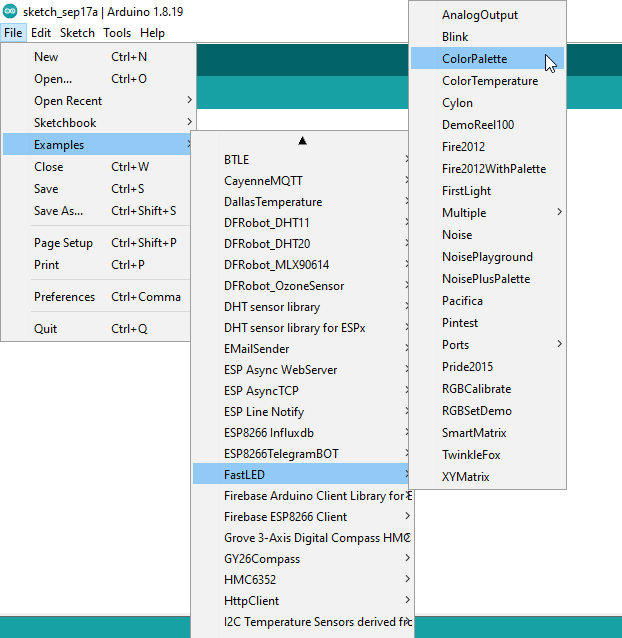The height and width of the screenshot is (638, 622).
Task: Choose Close in File menu
Action: 98,166
